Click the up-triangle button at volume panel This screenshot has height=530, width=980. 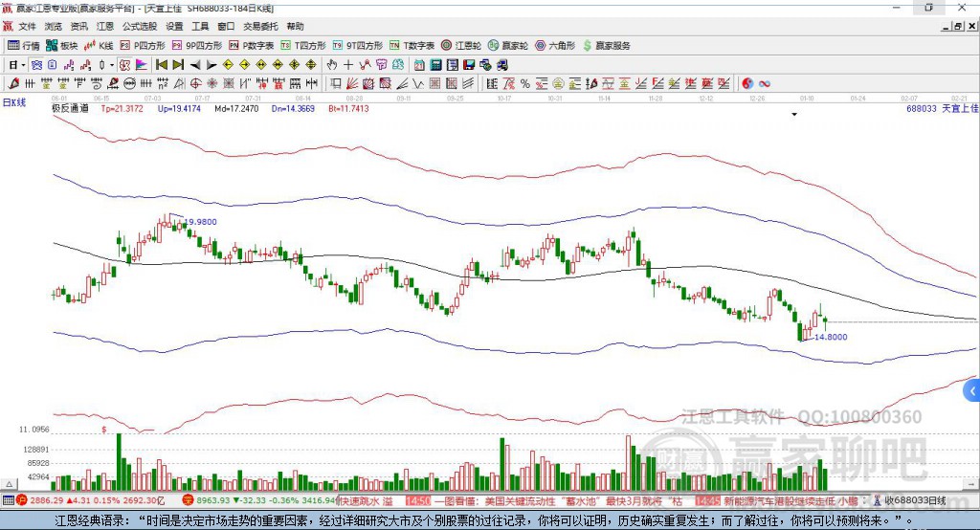coord(9,484)
